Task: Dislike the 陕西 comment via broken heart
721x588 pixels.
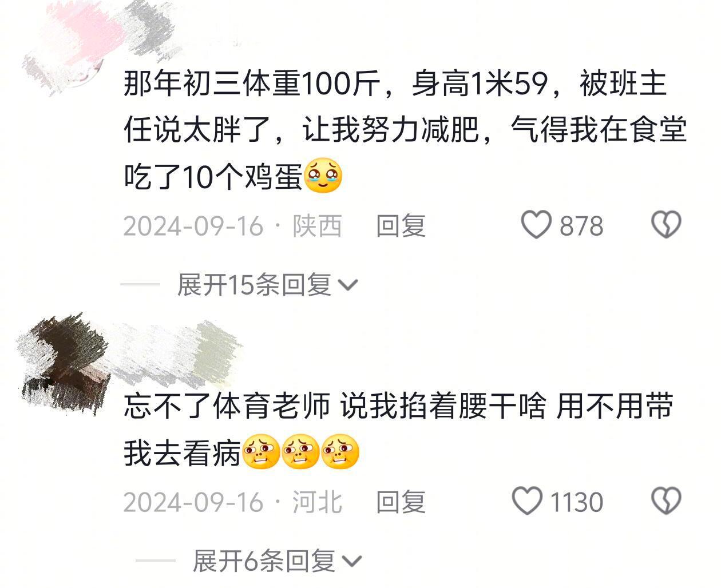Action: pyautogui.click(x=667, y=225)
